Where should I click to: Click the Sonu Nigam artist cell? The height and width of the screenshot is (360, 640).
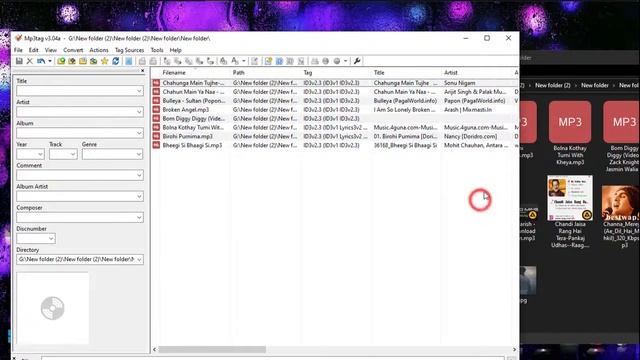pos(460,83)
